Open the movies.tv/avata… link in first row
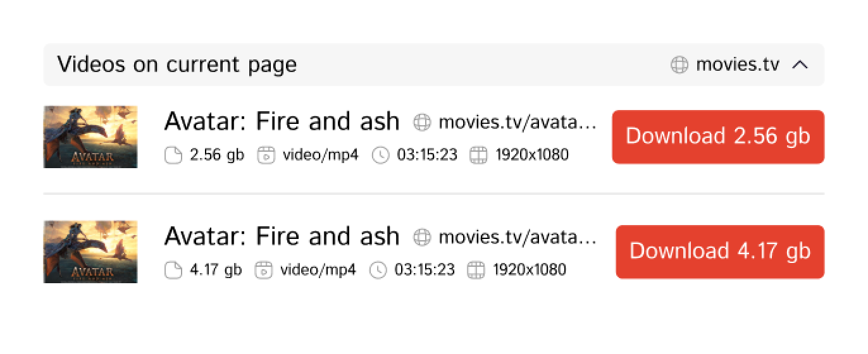 point(517,121)
